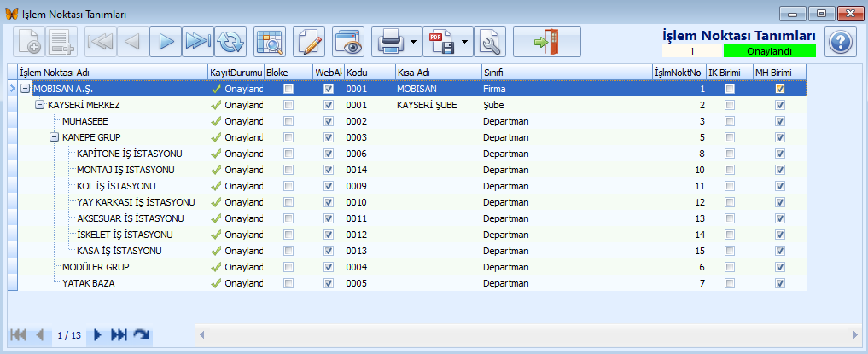Toggle Bloke checkbox for KANEPE GRUP
This screenshot has width=868, height=354.
click(x=288, y=137)
